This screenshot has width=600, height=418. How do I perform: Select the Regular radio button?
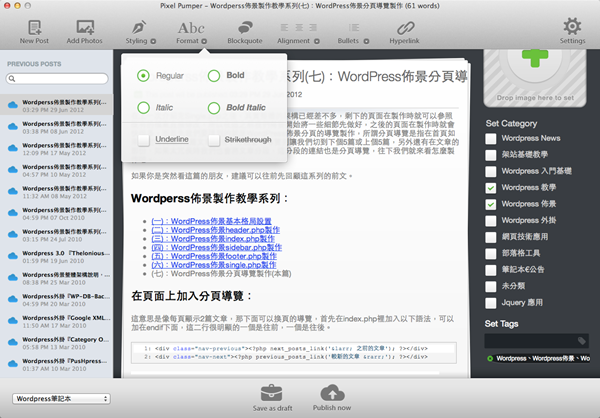click(x=143, y=75)
